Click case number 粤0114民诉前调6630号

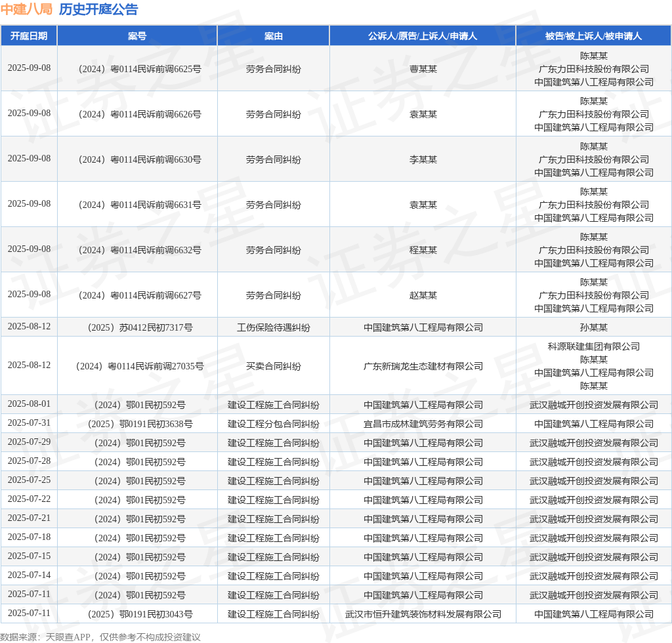point(140,160)
